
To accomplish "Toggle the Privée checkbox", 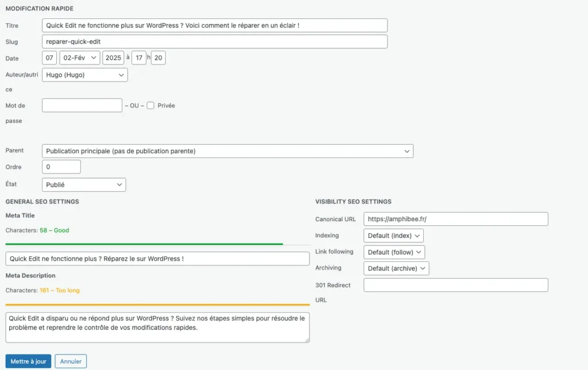I will (150, 106).
